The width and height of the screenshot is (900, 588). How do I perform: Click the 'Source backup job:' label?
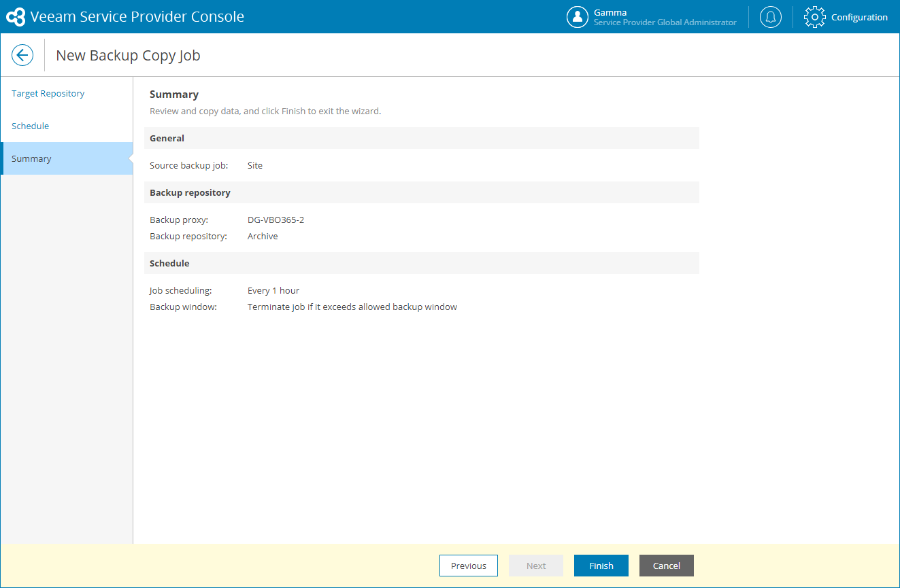(x=189, y=165)
